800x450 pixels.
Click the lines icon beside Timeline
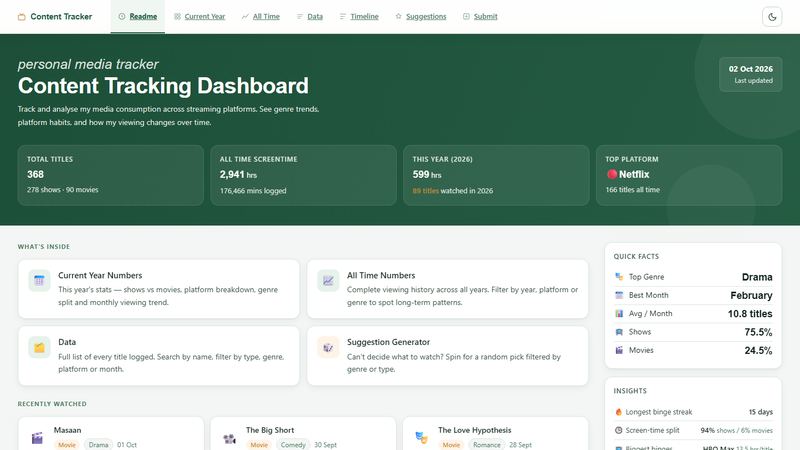point(343,16)
